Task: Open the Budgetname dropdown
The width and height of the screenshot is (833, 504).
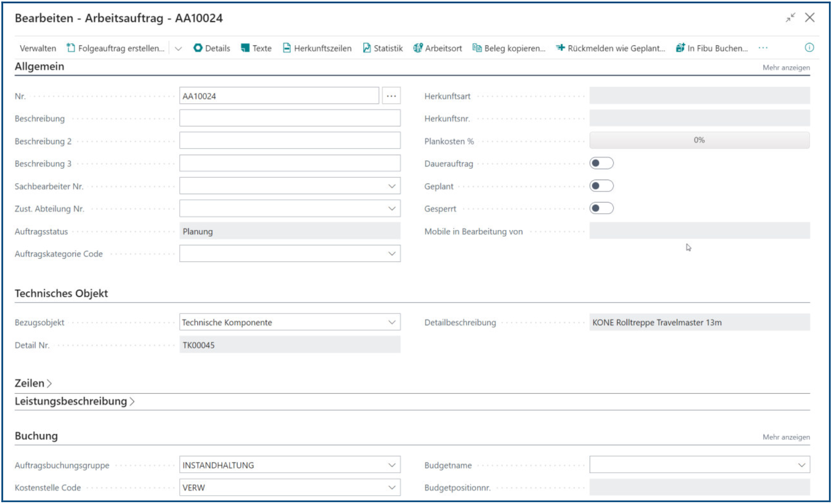Action: [801, 465]
